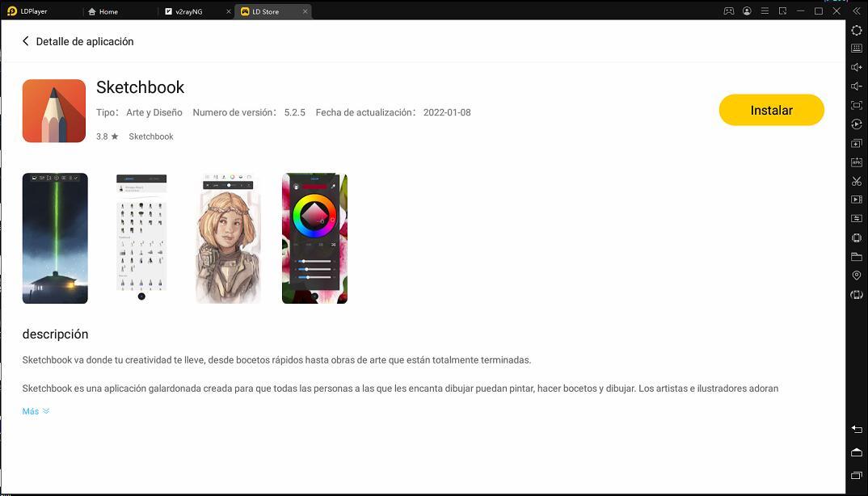868x496 pixels.
Task: Open the operation recorder sidebar icon
Action: click(857, 124)
